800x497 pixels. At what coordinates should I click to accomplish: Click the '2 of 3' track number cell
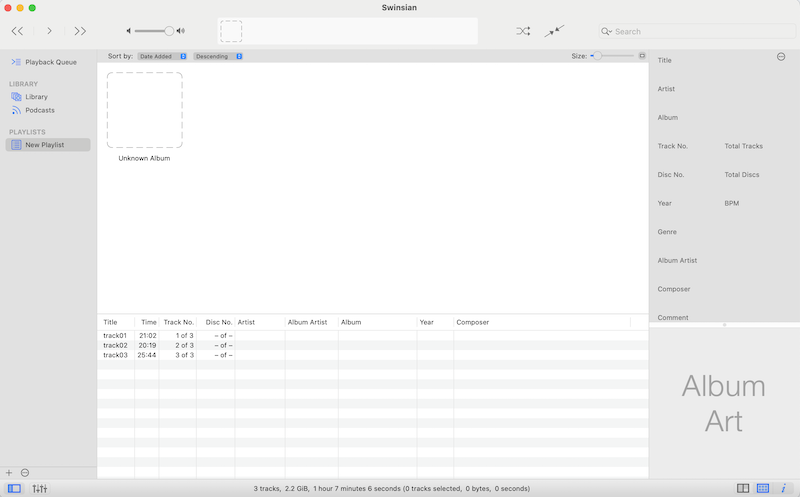pyautogui.click(x=185, y=345)
